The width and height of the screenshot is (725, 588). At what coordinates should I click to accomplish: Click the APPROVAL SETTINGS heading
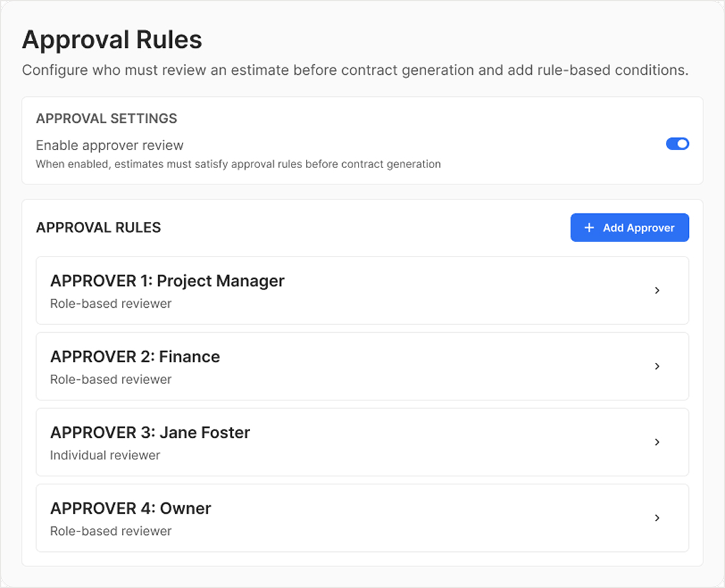(106, 119)
